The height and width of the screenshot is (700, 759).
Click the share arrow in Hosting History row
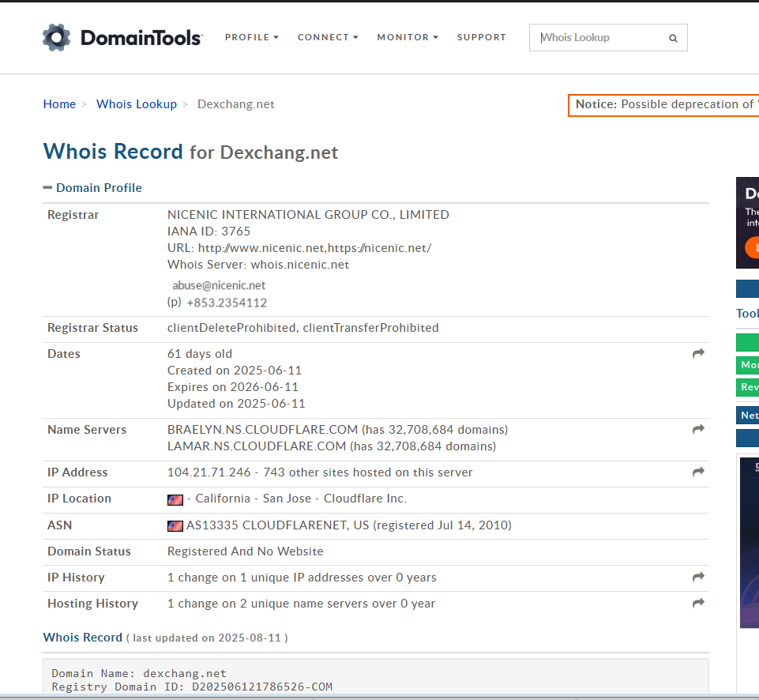click(698, 603)
